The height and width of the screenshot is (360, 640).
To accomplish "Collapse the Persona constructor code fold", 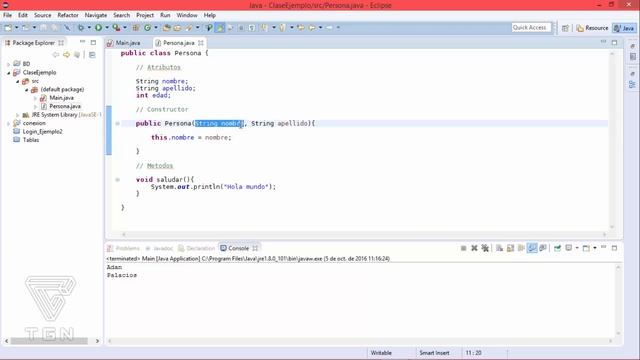I will pos(118,123).
